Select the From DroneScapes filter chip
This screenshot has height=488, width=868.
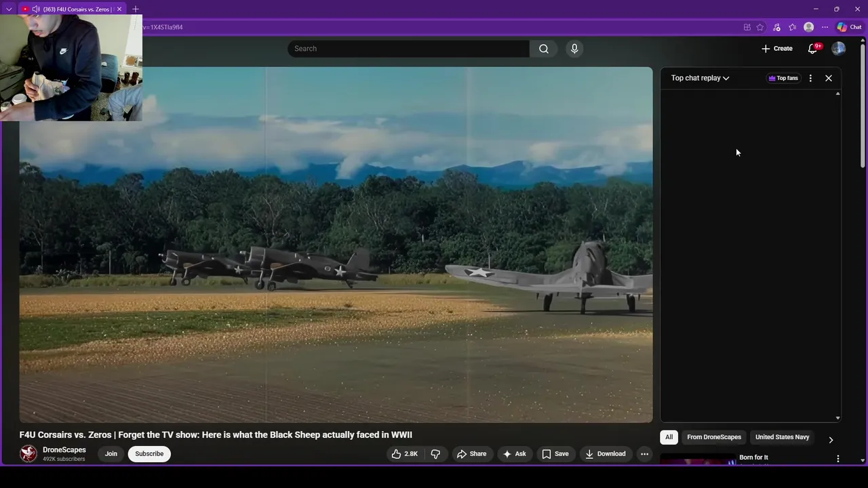pyautogui.click(x=714, y=437)
